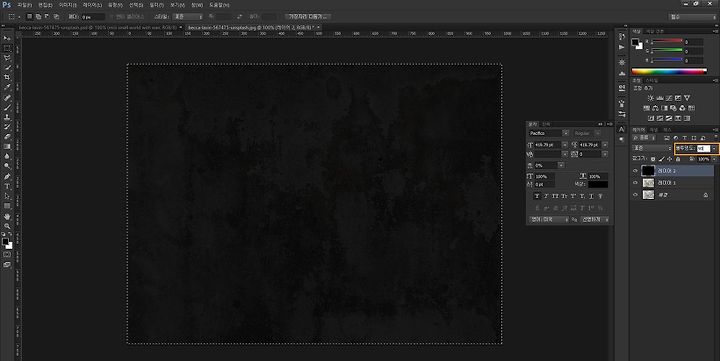Viewport: 720px width, 361px height.
Task: Select the Horizontal Type tool
Action: 7,186
